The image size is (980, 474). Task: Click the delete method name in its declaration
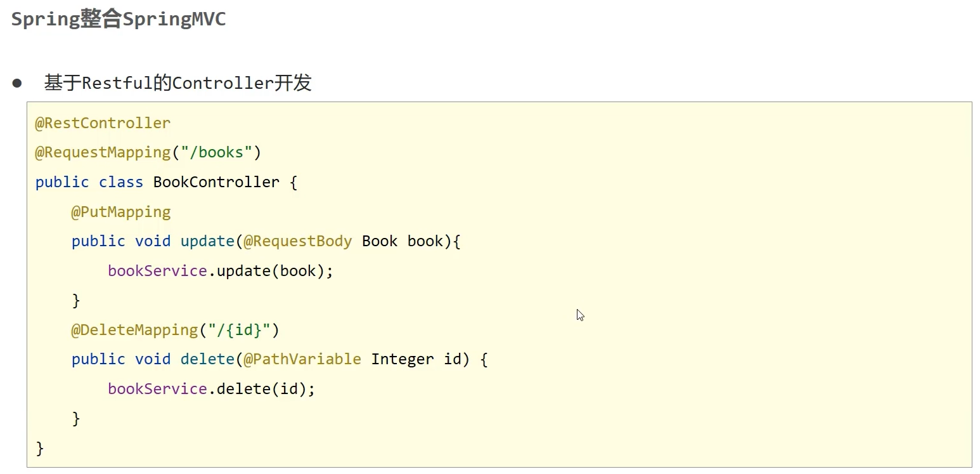click(x=207, y=359)
